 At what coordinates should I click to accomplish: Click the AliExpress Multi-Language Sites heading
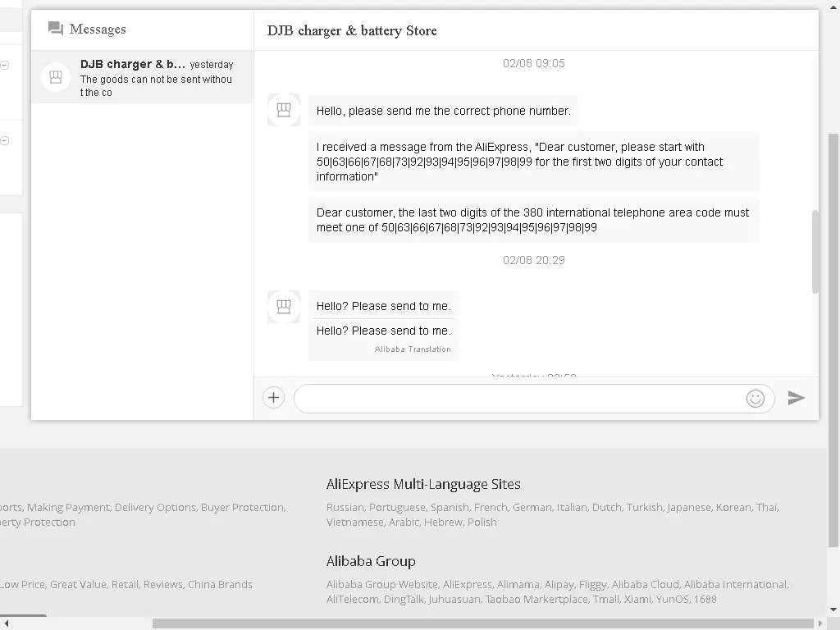coord(423,484)
